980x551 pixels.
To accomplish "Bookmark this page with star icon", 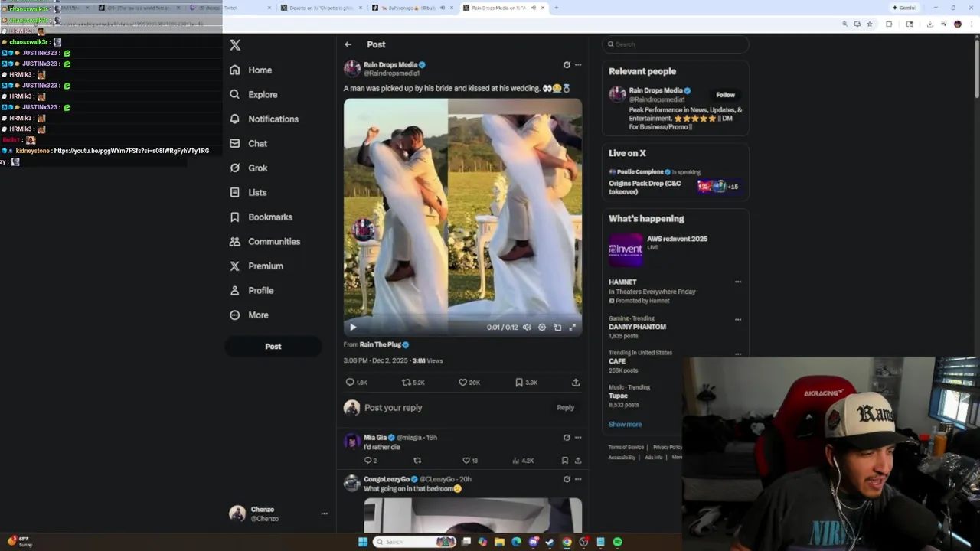I will tap(870, 24).
